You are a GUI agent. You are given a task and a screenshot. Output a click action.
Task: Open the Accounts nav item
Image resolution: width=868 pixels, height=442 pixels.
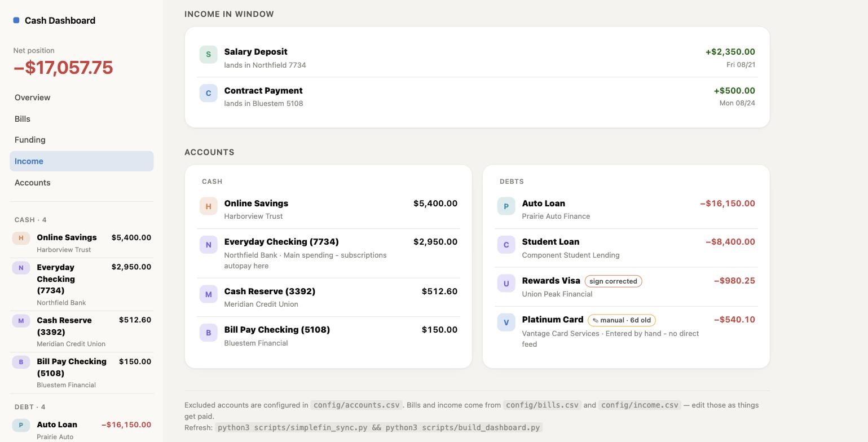81,183
